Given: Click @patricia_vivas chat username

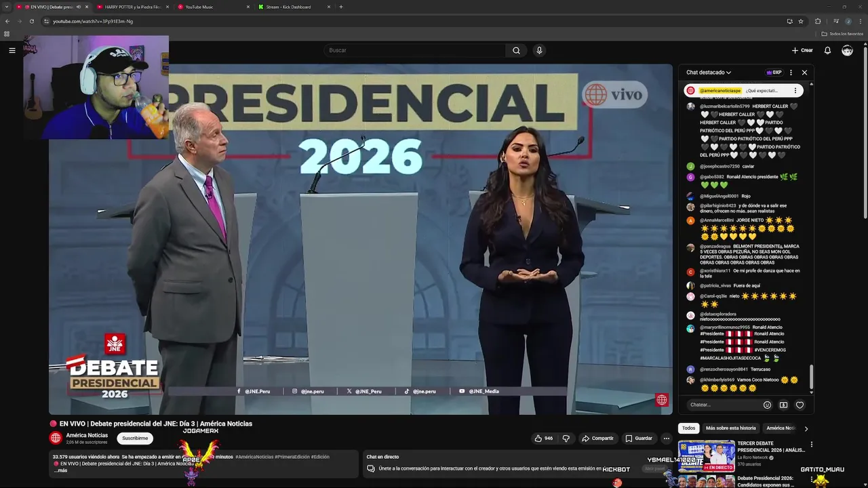Looking at the screenshot, I should 715,285.
